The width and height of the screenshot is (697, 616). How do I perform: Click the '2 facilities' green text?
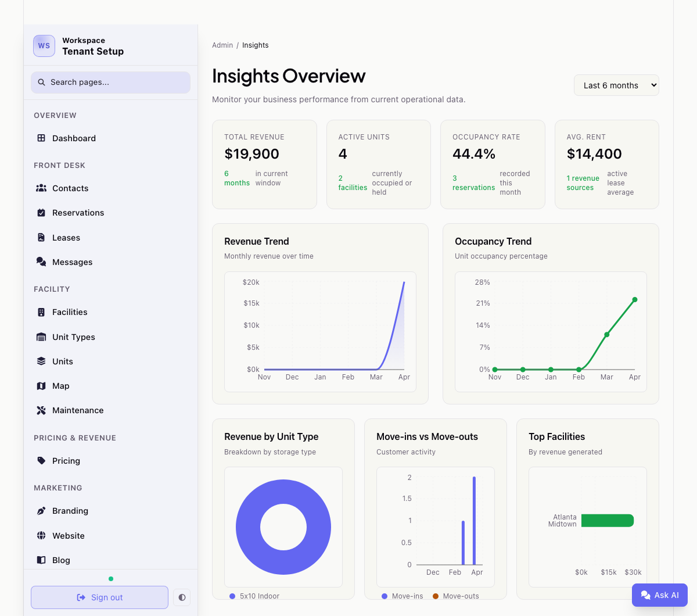coord(353,183)
